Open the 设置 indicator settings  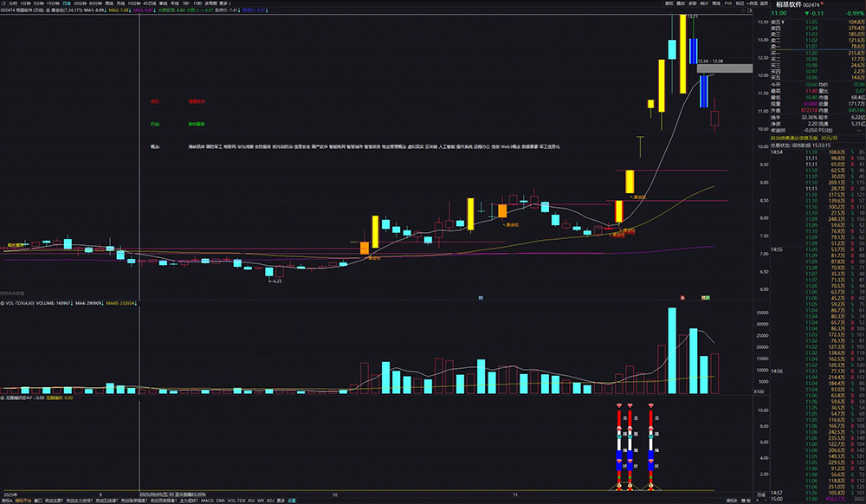[292, 501]
